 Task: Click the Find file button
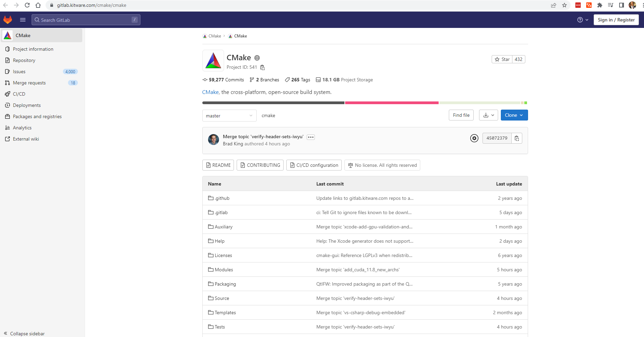click(x=461, y=115)
